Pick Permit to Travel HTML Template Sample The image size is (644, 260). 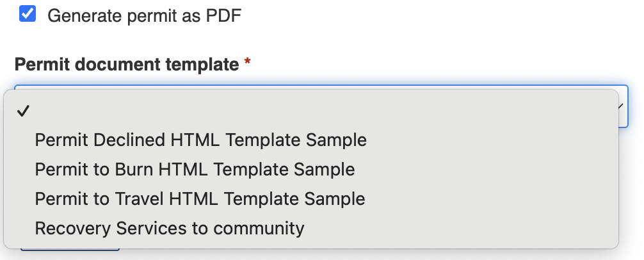pos(200,199)
